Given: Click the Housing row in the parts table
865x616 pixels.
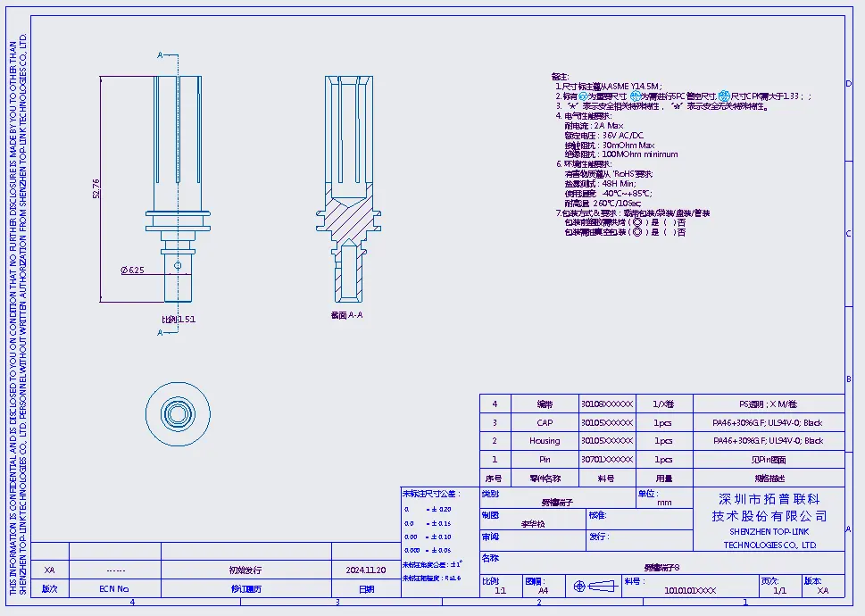Looking at the screenshot, I should [x=545, y=441].
